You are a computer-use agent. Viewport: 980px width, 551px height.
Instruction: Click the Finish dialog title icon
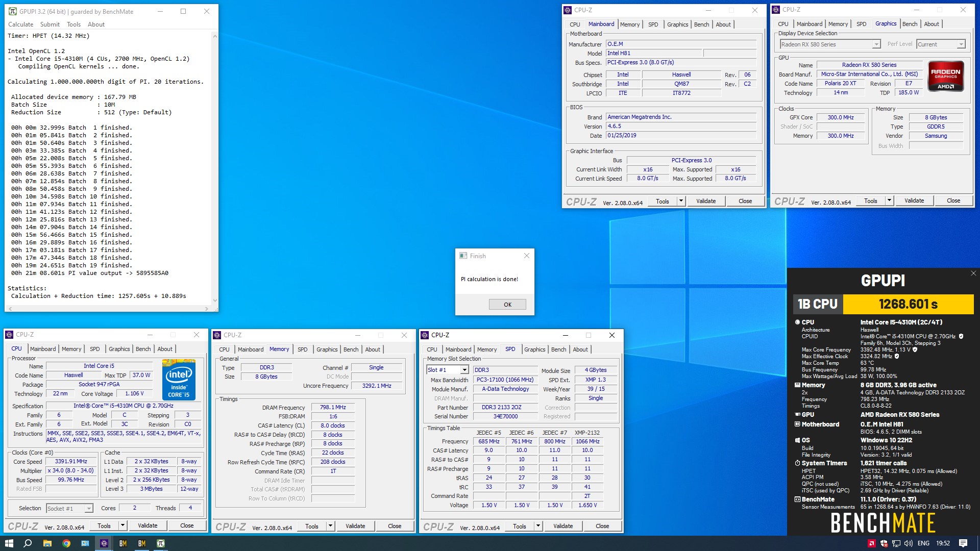point(463,256)
